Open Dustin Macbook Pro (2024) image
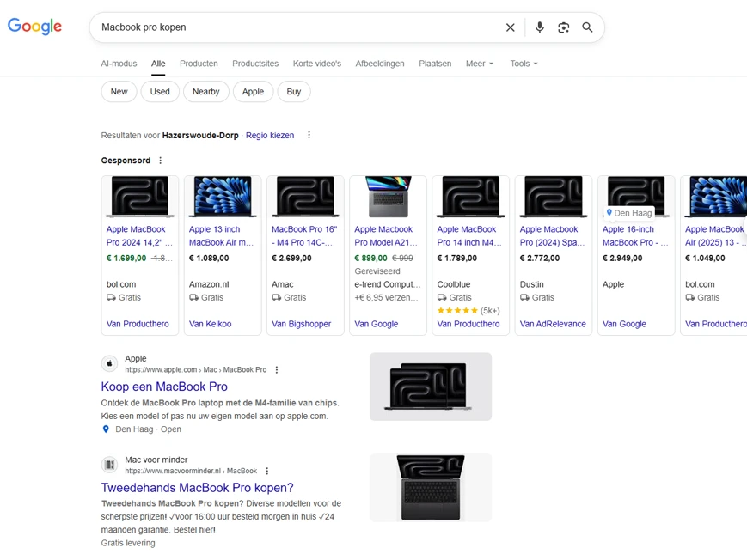Viewport: 747px width, 560px height. [x=554, y=197]
